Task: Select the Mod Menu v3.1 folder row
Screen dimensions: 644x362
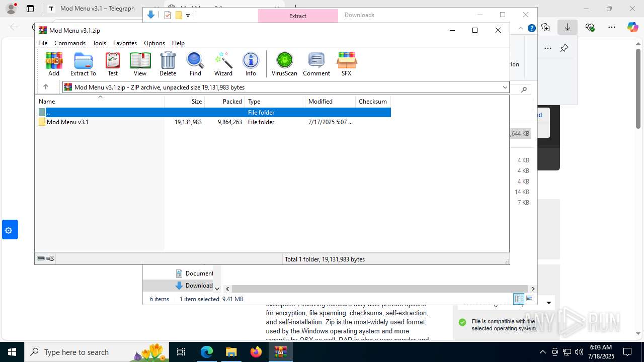Action: (x=213, y=122)
